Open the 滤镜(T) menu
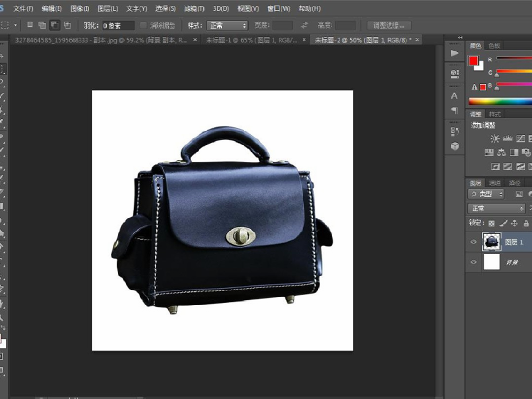Screen dimensions: 532x399 pyautogui.click(x=194, y=8)
